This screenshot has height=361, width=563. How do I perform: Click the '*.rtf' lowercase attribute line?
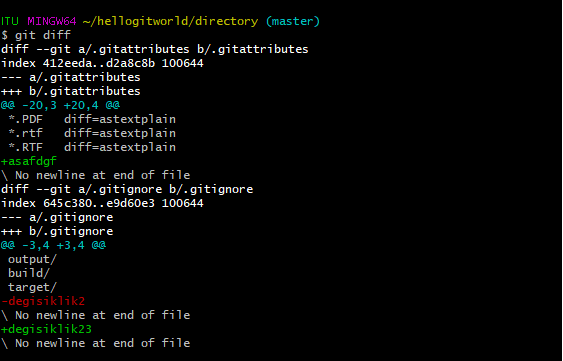pos(92,133)
